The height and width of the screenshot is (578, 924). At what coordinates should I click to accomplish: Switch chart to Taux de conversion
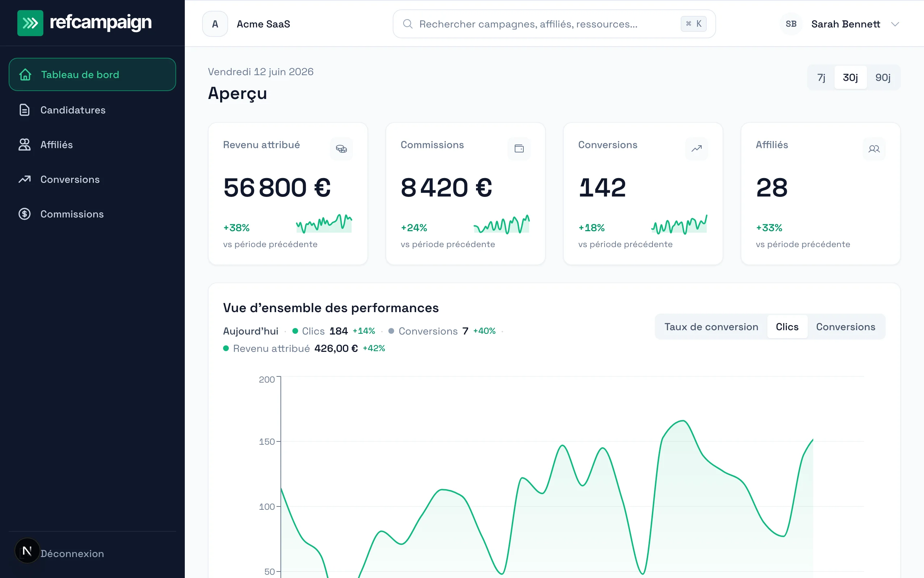click(x=711, y=327)
